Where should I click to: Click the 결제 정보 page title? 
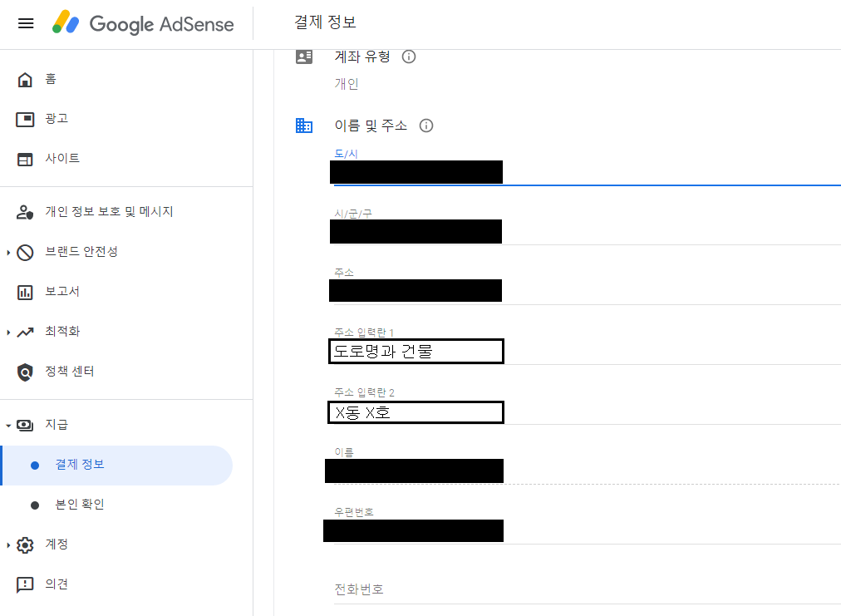325,22
